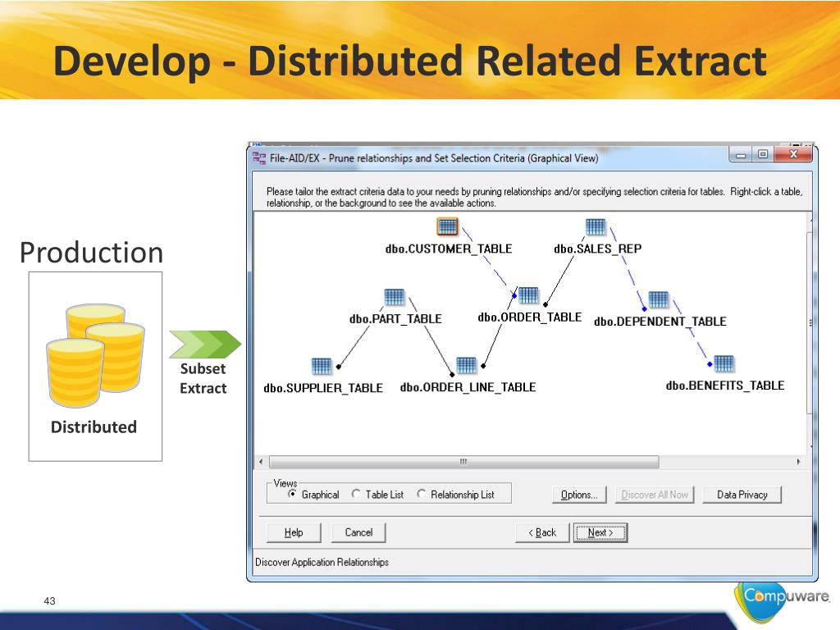The height and width of the screenshot is (630, 840).
Task: Click the horizontal scrollbar left arrow
Action: (261, 462)
